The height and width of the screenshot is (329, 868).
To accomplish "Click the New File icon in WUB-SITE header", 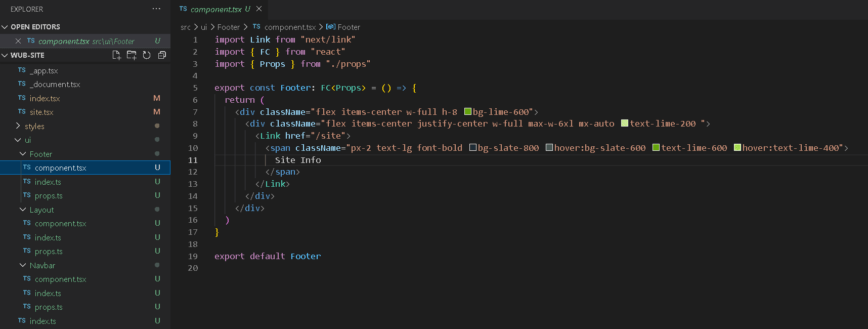I will [116, 55].
